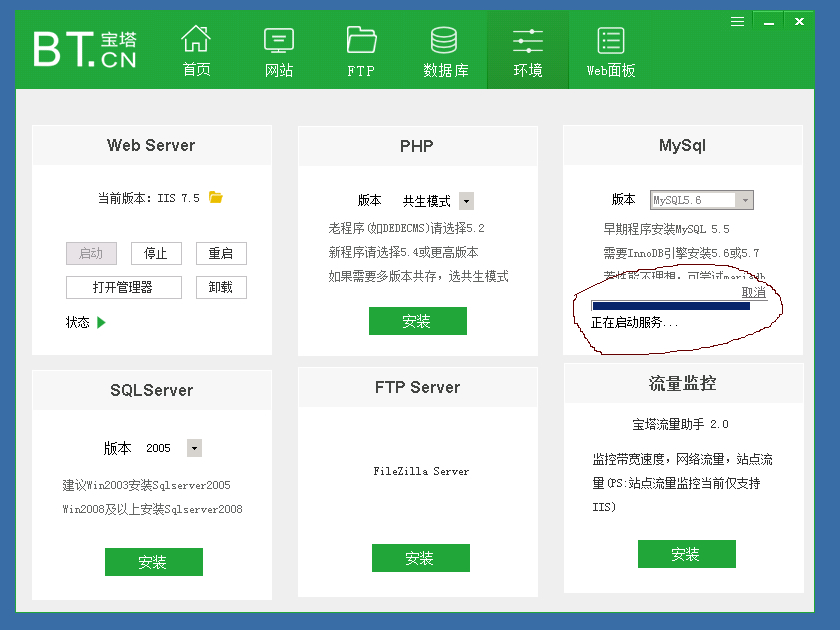The width and height of the screenshot is (840, 630).
Task: Expand the SQLServer 2005 version dropdown
Action: tap(194, 448)
